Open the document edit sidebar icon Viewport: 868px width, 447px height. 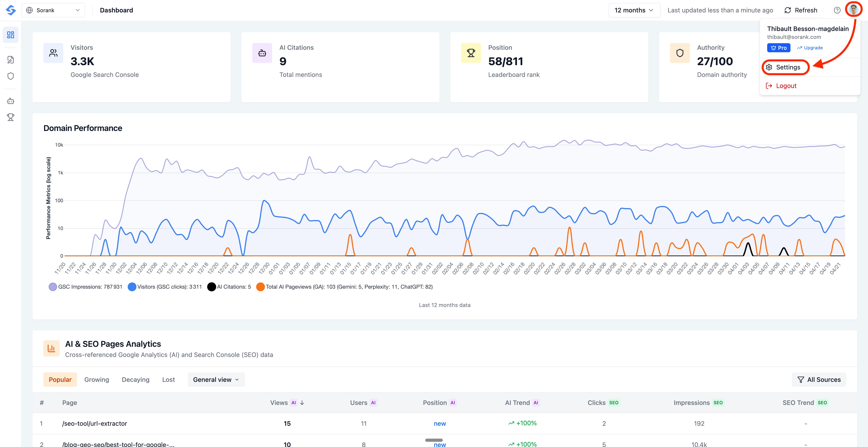click(11, 60)
